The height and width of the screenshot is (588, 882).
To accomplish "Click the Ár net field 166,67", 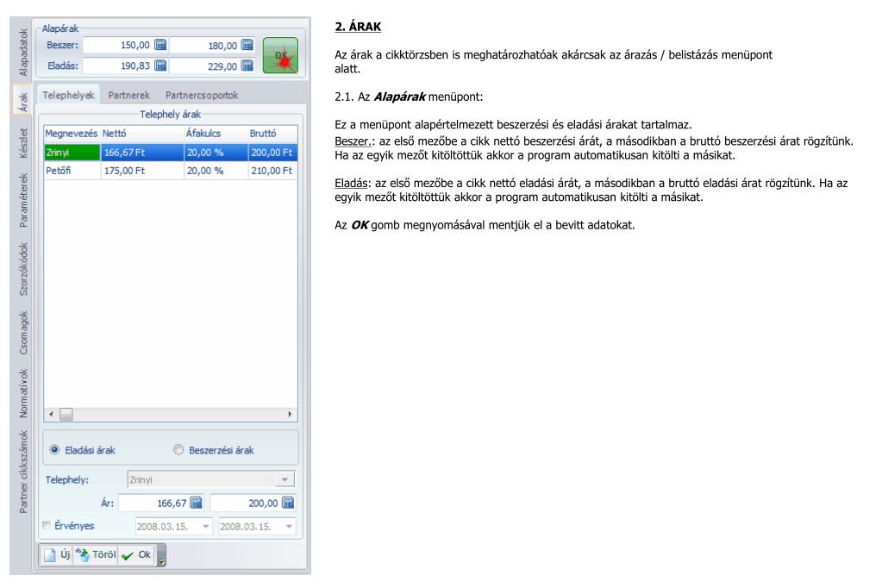I will click(x=154, y=503).
